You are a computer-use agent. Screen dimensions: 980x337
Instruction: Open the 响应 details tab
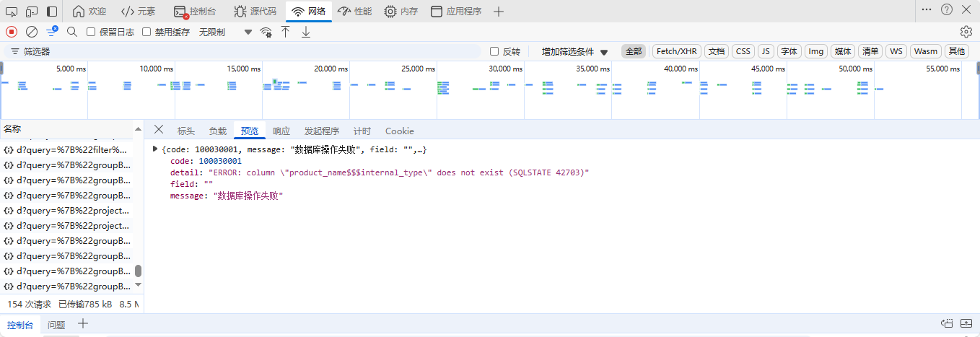click(281, 131)
